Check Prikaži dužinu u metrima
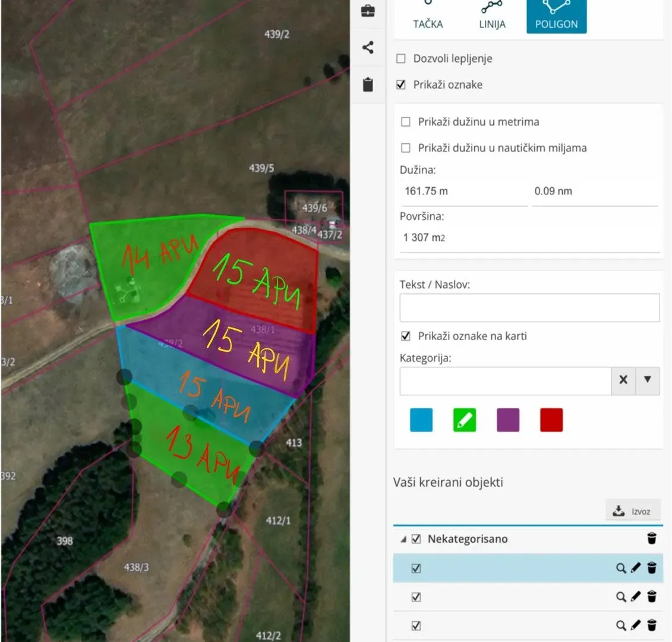 pyautogui.click(x=405, y=122)
